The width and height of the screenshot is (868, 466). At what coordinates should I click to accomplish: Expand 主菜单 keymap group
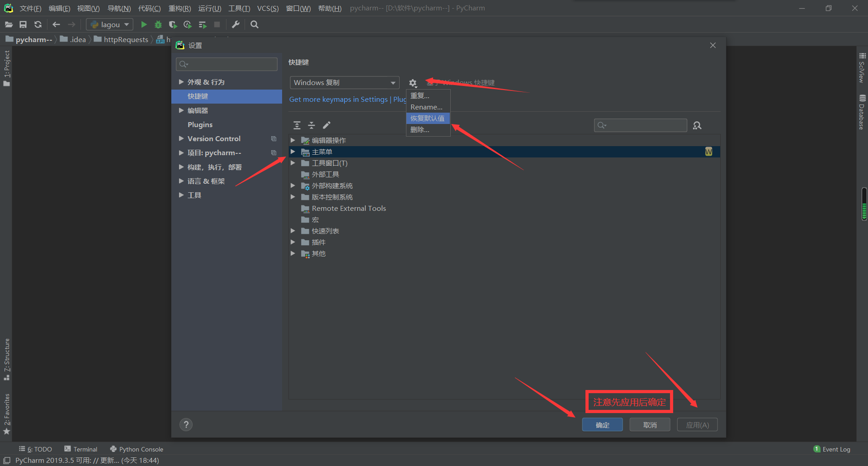click(293, 152)
